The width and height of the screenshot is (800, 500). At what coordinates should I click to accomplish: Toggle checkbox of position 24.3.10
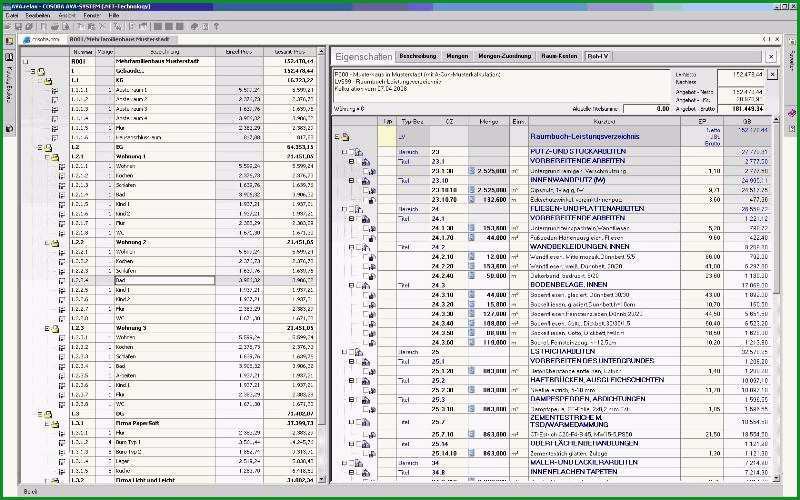pos(366,295)
